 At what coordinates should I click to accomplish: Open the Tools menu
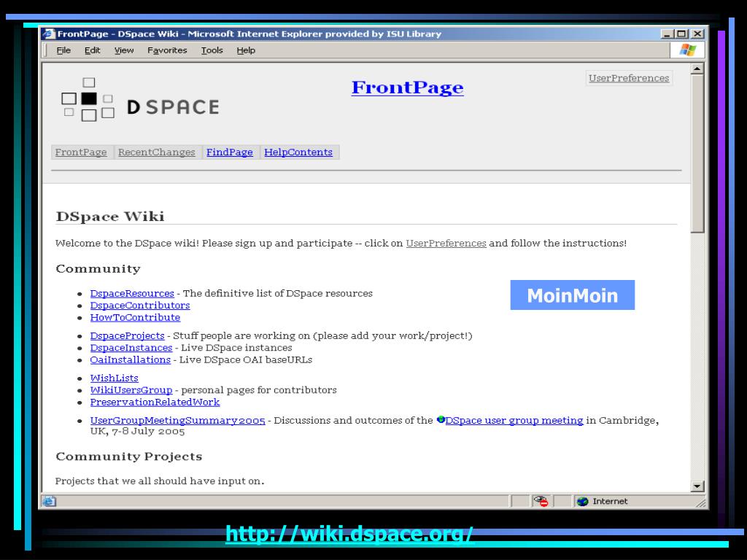coord(212,50)
